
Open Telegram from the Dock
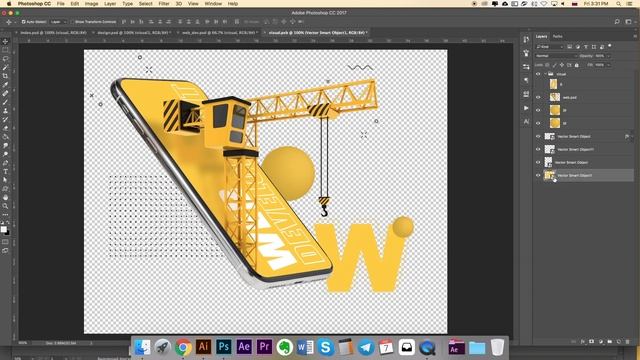pyautogui.click(x=366, y=347)
